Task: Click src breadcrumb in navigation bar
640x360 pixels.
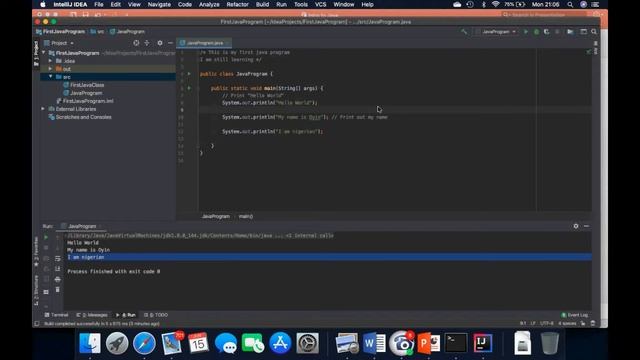Action: coord(97,31)
